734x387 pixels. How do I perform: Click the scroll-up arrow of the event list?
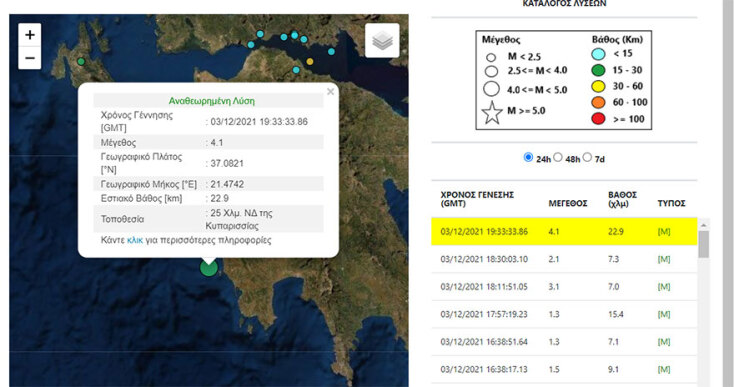coord(703,225)
